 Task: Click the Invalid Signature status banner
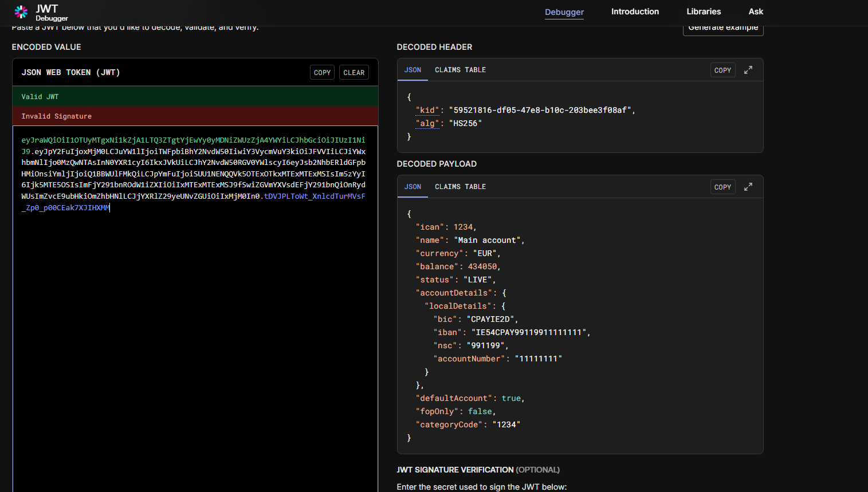(x=195, y=116)
